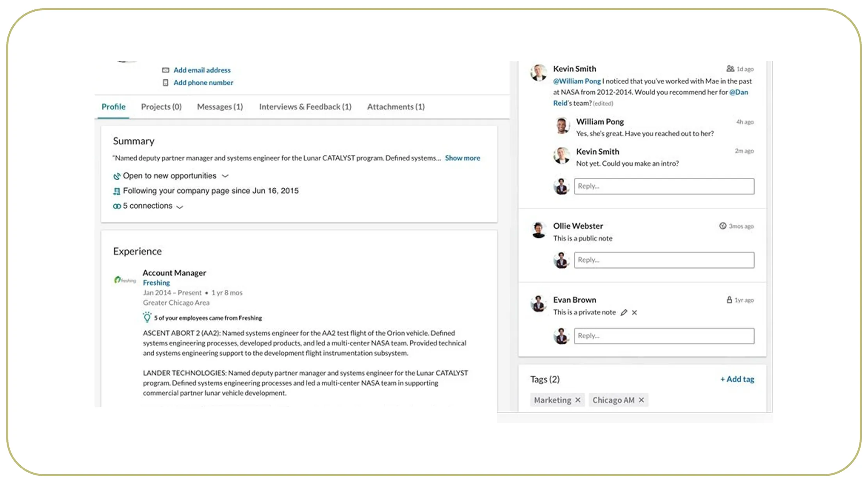Click the shared-people icon beside 1d ago

coord(730,69)
